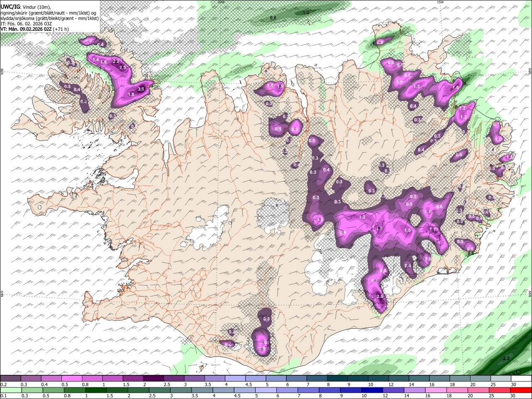Click the initial time line 'IT: Fös. 06. 02. 2026 03Z'
Viewport: 532px width, 399px height.
(26, 24)
